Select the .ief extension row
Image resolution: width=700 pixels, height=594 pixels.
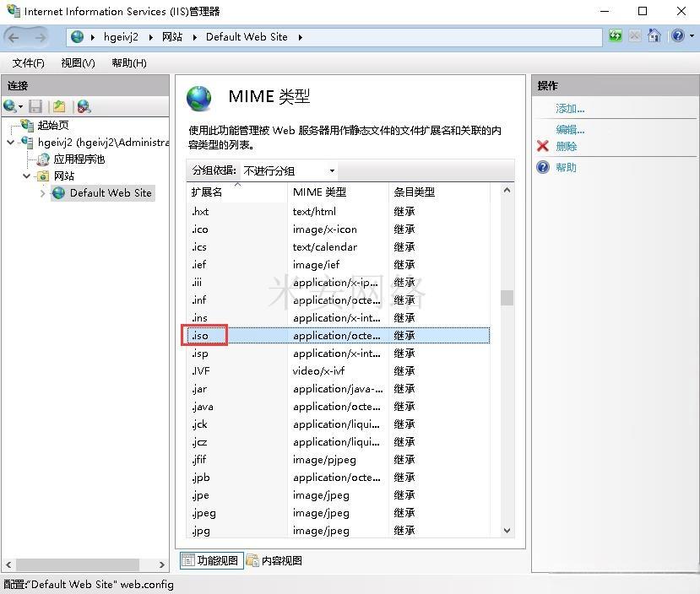tap(339, 264)
